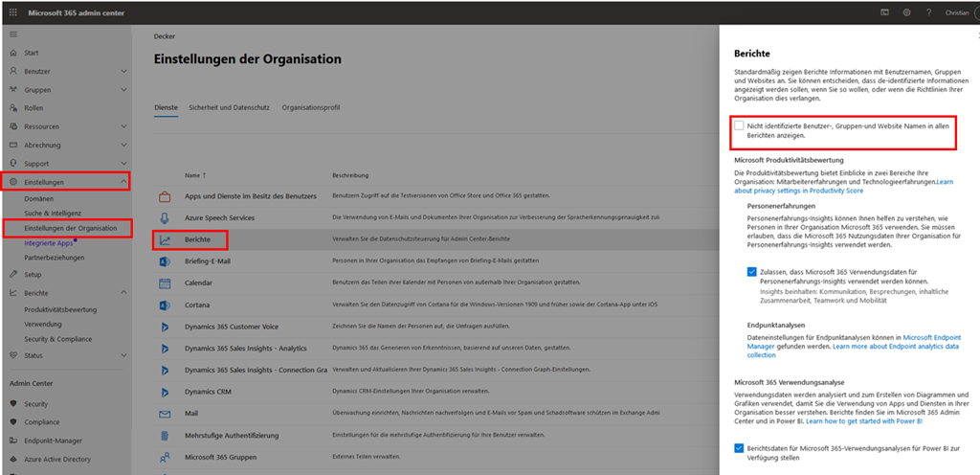Click the Security shield icon

[x=13, y=404]
